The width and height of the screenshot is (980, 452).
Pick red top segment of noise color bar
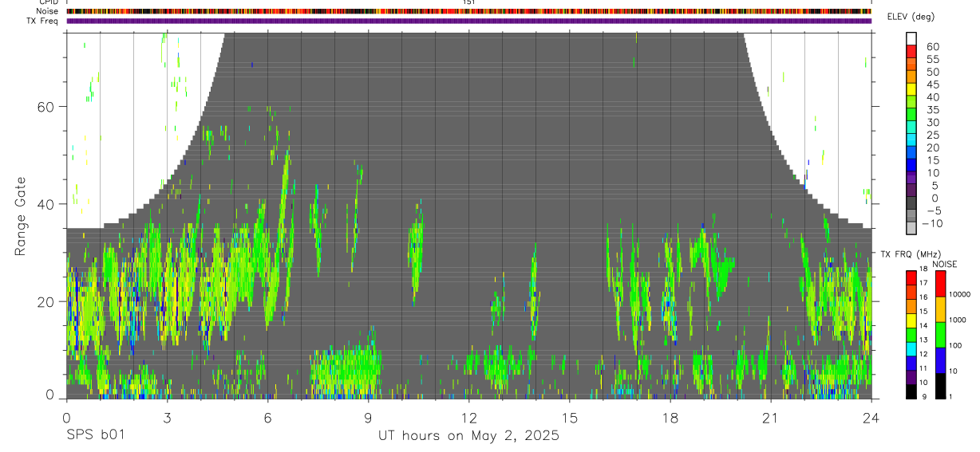[940, 284]
